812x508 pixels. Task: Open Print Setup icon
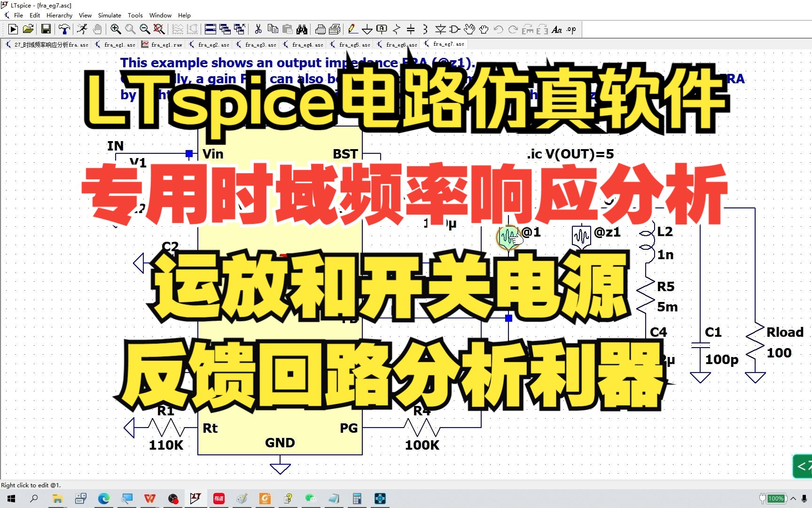pyautogui.click(x=335, y=29)
